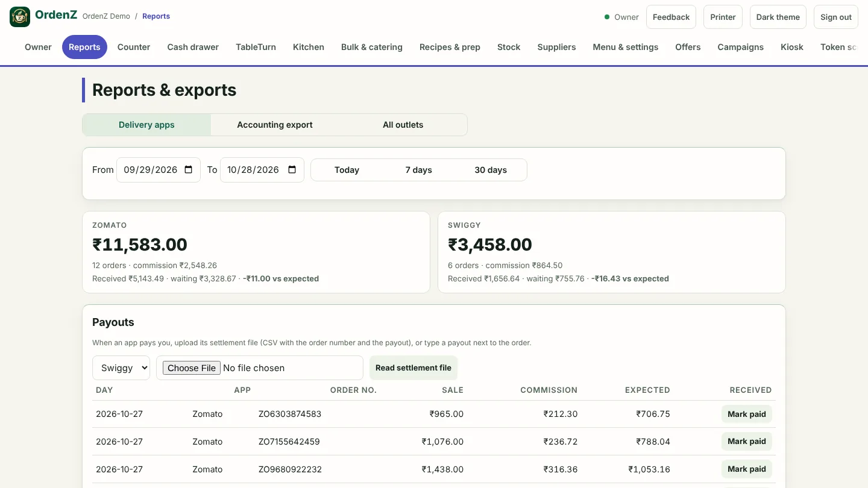Viewport: 868px width, 488px height.
Task: Open Bulk & catering section
Action: click(372, 47)
